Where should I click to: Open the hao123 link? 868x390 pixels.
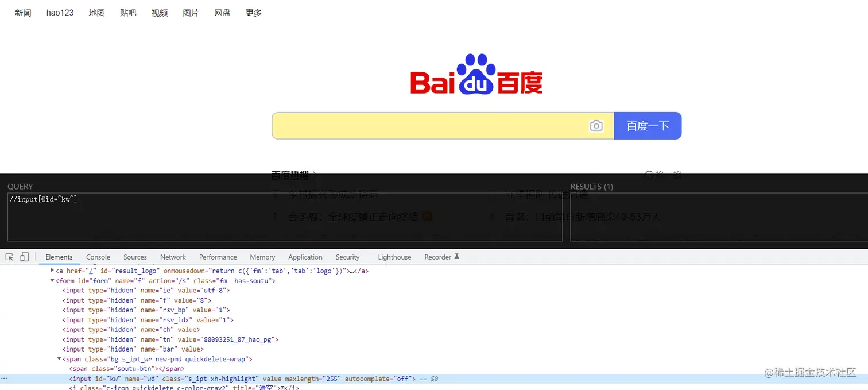click(x=60, y=13)
